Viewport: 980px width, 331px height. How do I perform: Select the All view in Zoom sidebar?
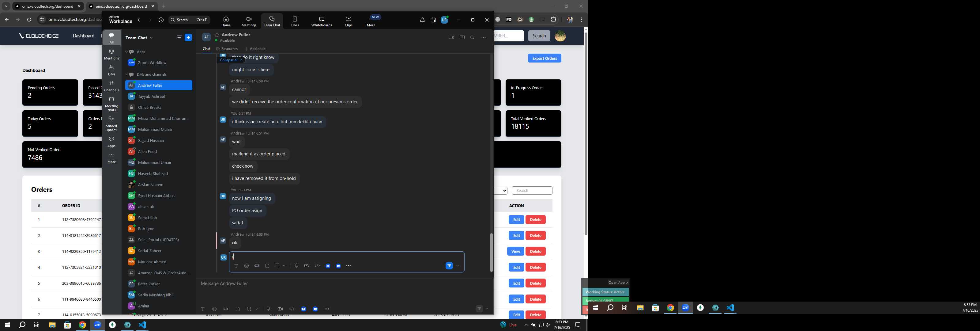pos(111,38)
